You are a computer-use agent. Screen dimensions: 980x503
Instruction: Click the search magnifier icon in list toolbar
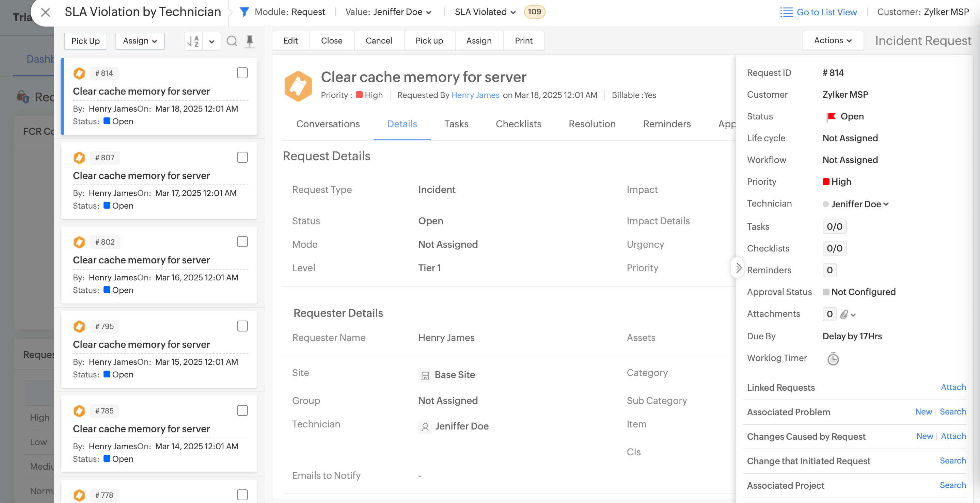232,41
